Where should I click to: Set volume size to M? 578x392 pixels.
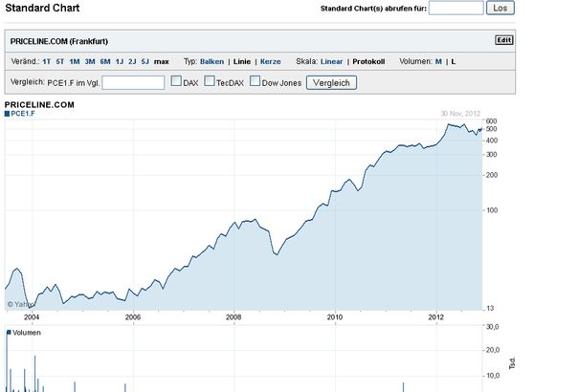(x=438, y=61)
